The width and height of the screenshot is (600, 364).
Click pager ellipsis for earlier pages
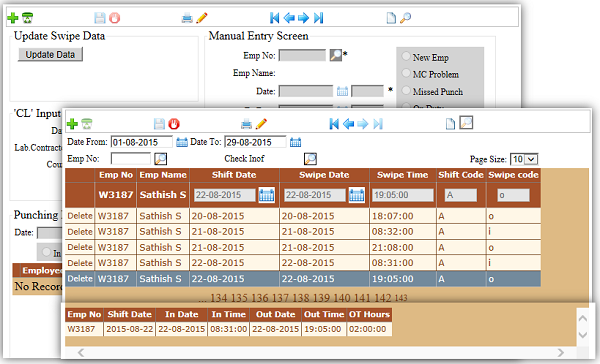coord(203,299)
